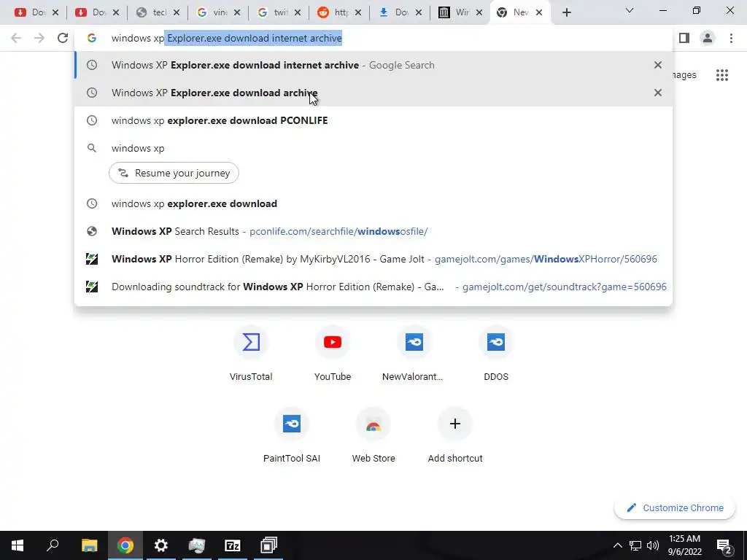Viewport: 747px width, 560px height.
Task: Open the Web Store shortcut
Action: pyautogui.click(x=373, y=435)
